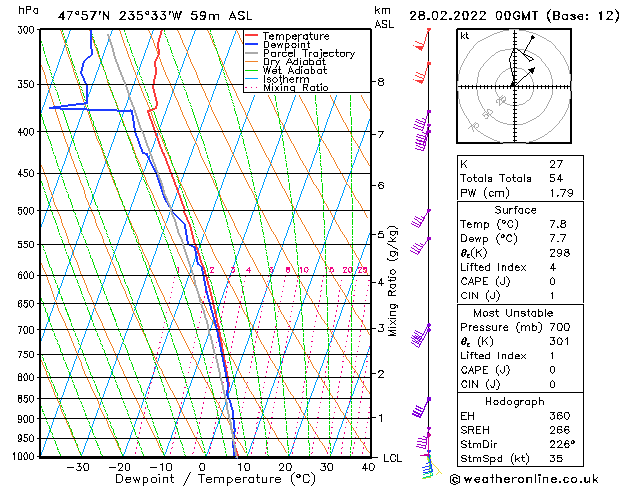
Task: Select the SREH value 266
Action: tap(560, 430)
